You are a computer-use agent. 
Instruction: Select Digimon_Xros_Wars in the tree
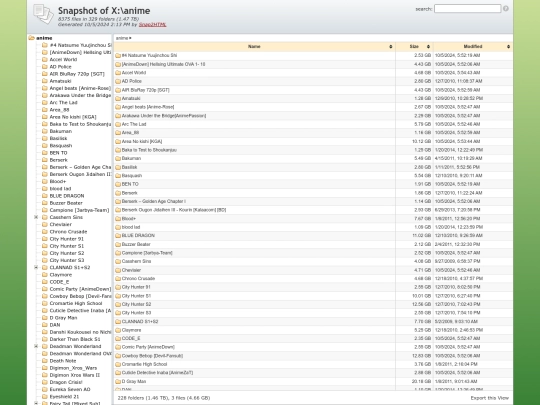point(73,368)
